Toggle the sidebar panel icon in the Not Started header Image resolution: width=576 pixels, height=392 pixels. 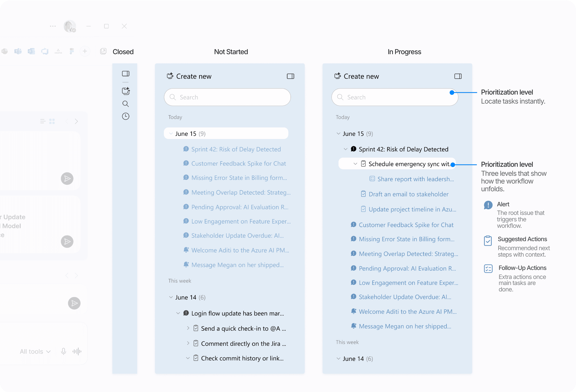(291, 76)
